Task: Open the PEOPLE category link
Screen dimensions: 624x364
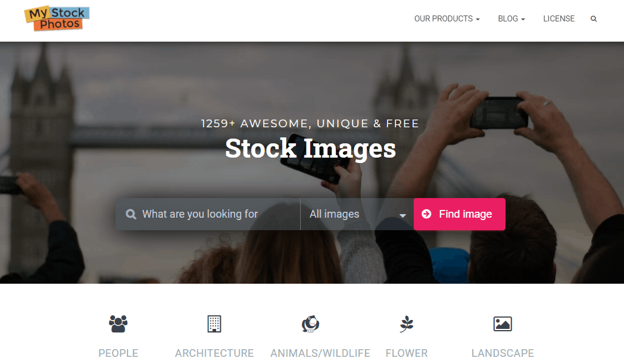Action: [118, 353]
